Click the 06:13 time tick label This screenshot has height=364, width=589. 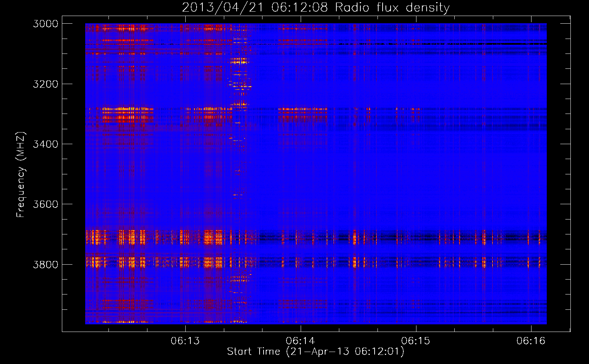(185, 341)
